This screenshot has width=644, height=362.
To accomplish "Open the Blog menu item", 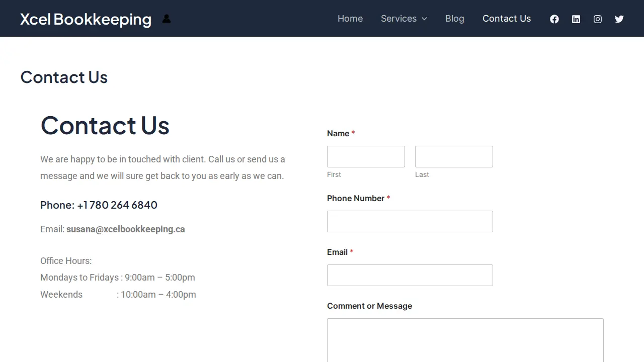I will (x=455, y=19).
